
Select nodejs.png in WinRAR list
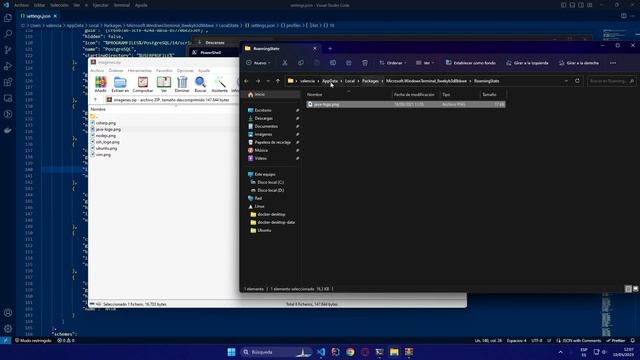pyautogui.click(x=106, y=136)
